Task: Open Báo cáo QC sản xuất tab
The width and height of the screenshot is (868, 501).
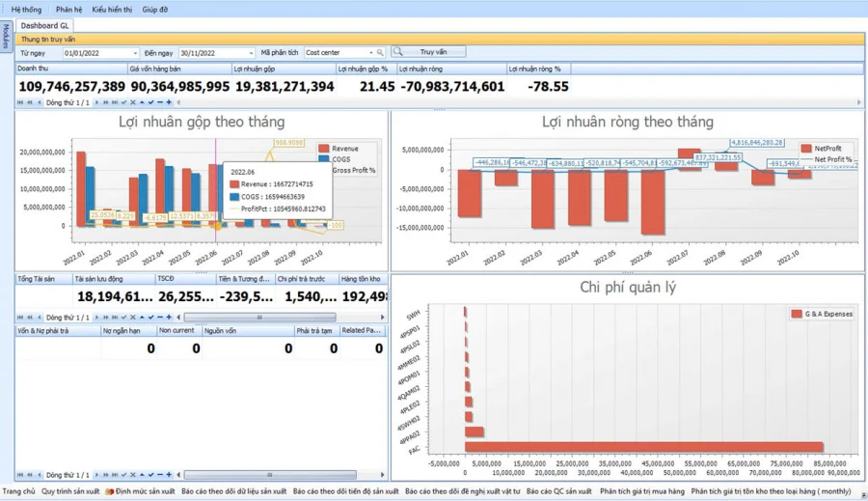Action: coord(559,491)
